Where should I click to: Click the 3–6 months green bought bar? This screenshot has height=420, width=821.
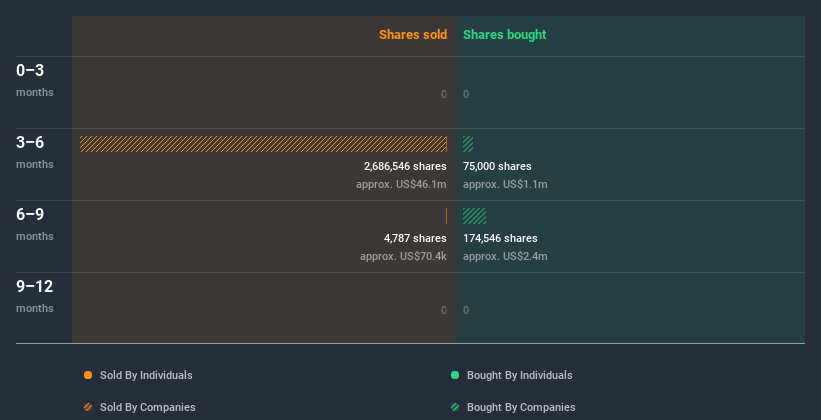468,144
